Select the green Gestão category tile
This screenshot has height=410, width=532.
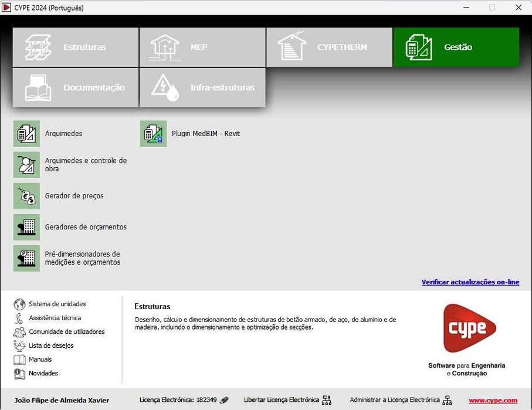456,47
